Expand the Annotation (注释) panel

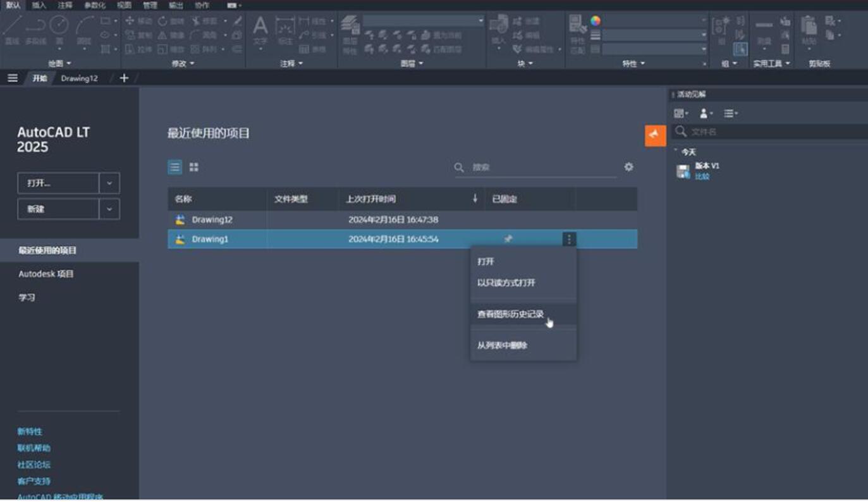292,63
